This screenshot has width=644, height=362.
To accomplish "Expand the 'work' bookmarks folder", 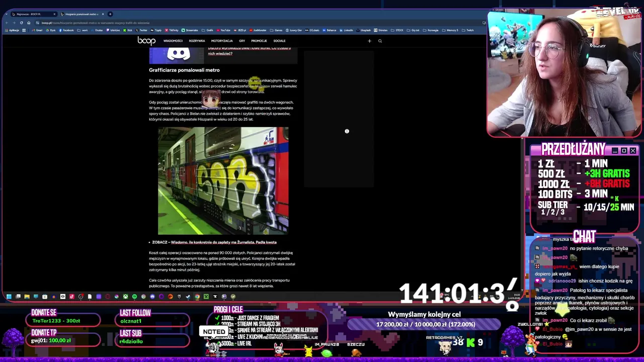I will click(83, 30).
